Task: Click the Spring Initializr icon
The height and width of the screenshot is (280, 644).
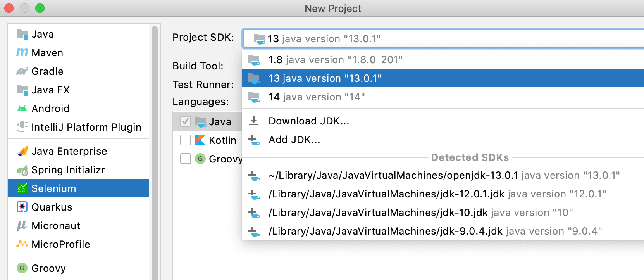Action: 22,170
